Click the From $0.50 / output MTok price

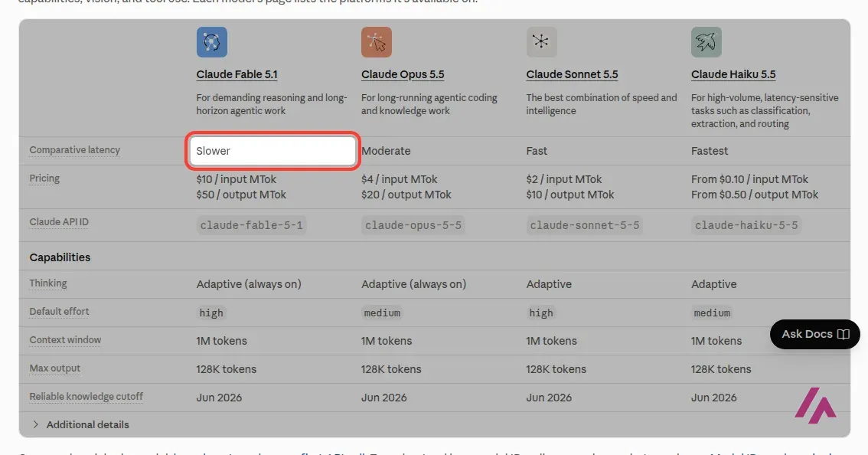[x=755, y=195]
